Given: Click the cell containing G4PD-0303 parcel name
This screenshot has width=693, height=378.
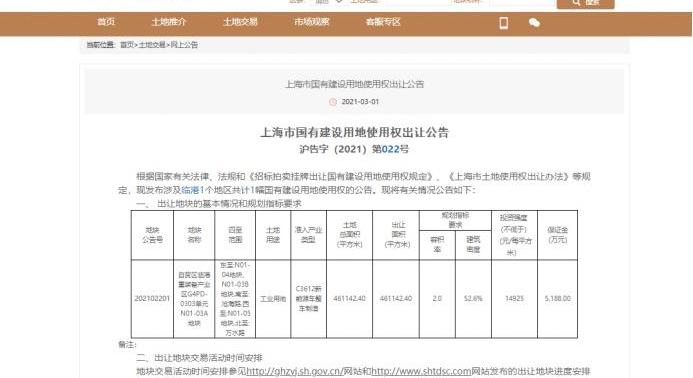Looking at the screenshot, I should click(x=194, y=298).
